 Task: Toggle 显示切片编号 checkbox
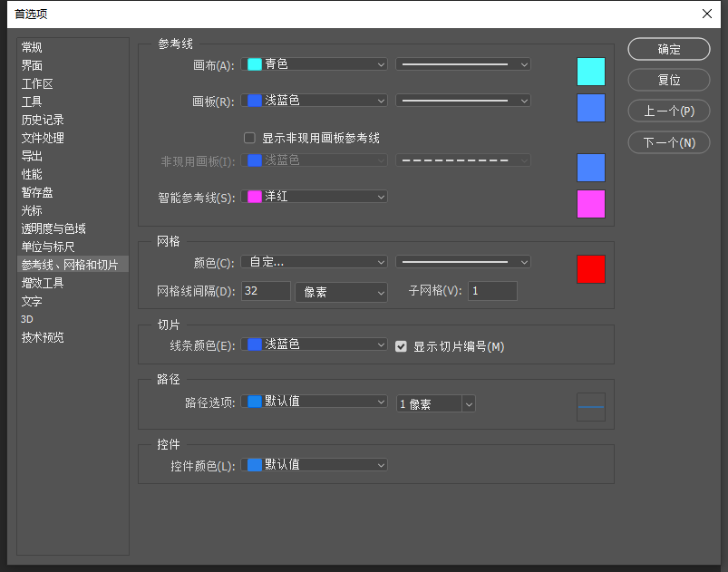pyautogui.click(x=401, y=346)
